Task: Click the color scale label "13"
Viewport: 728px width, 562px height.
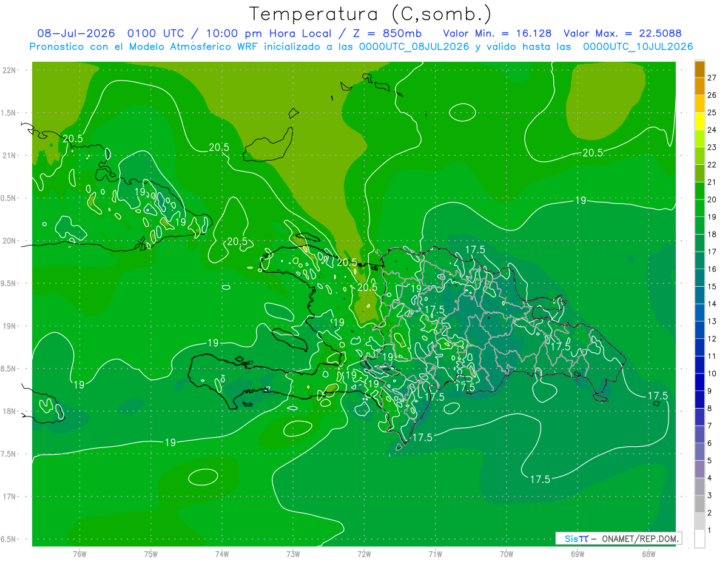Action: [x=712, y=321]
